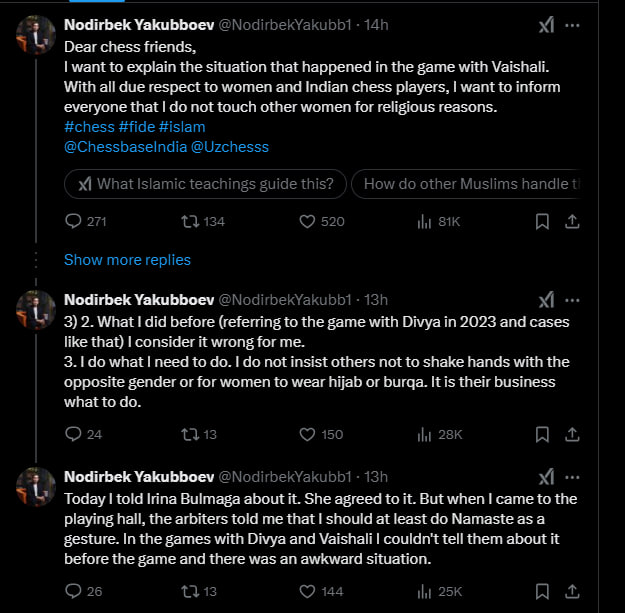This screenshot has height=613, width=625.
Task: Open three-dot menu on Irina Bulmaga tweet
Action: 574,476
